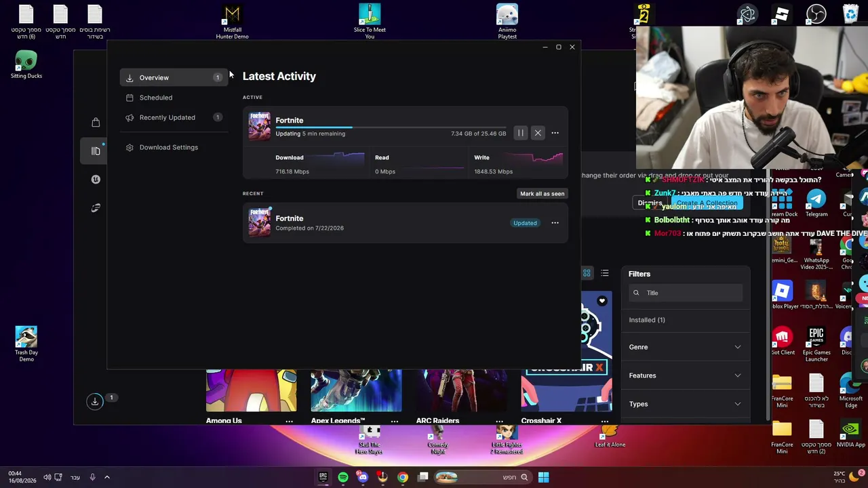This screenshot has height=488, width=868.
Task: Open more options for completed Fortnite entry
Action: (x=555, y=223)
